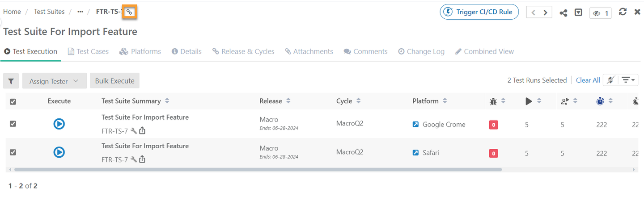Screen dimensions: 644x201
Task: Click wrench icon in the Google Crome row
Action: [134, 131]
